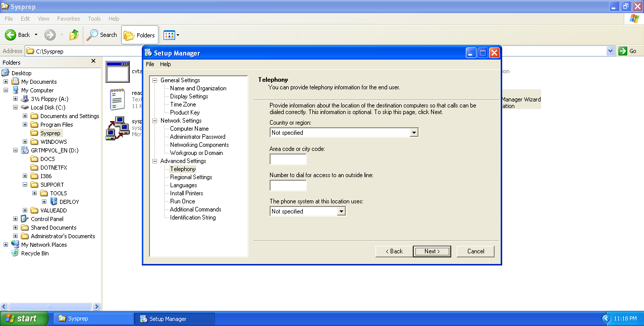Open the phone system type dropdown
The image size is (644, 326).
click(x=341, y=211)
